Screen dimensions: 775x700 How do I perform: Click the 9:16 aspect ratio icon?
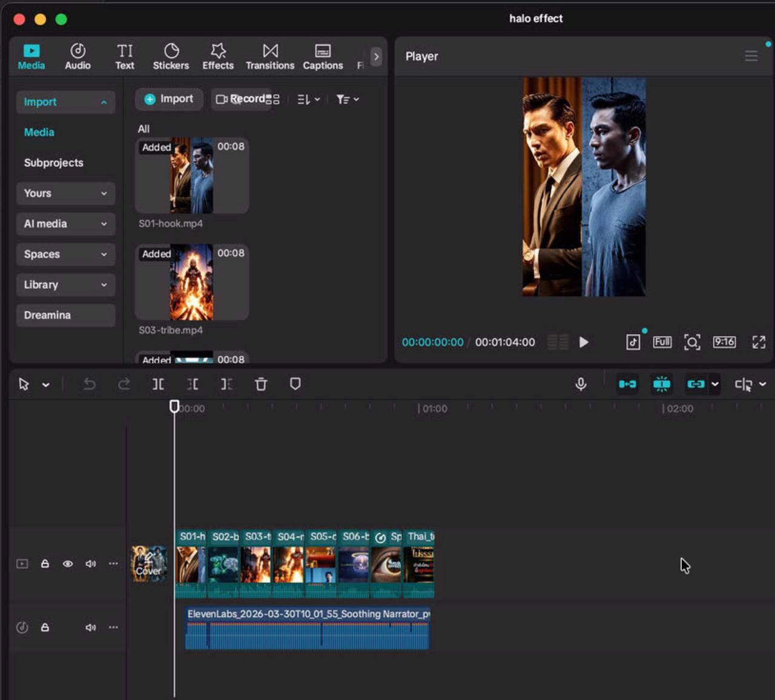(724, 342)
